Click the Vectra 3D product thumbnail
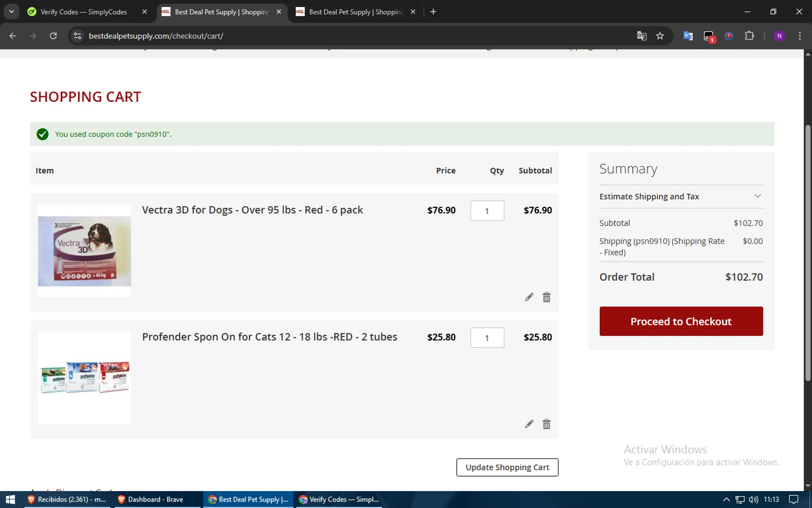 [84, 251]
